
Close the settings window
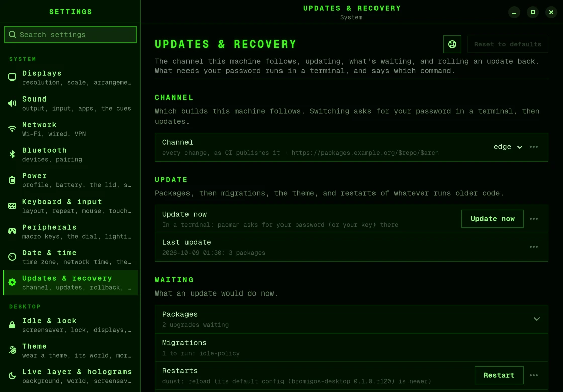tap(551, 12)
